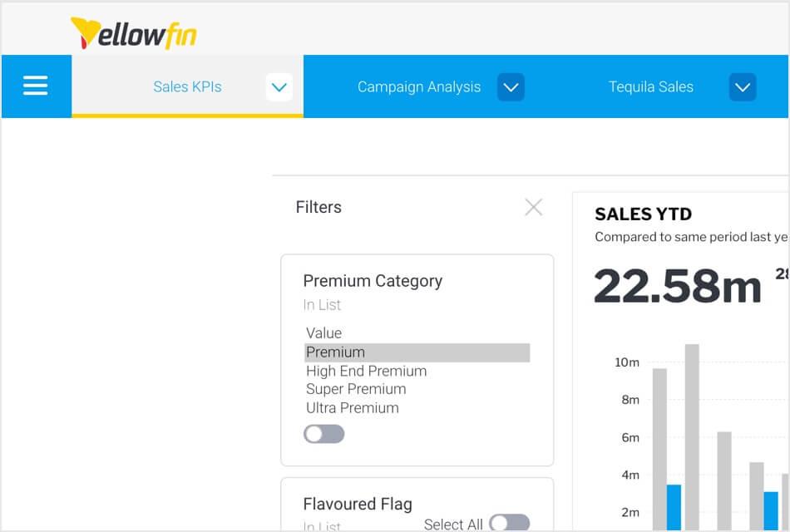790x532 pixels.
Task: Toggle the Premium Category filter switch
Action: (323, 434)
